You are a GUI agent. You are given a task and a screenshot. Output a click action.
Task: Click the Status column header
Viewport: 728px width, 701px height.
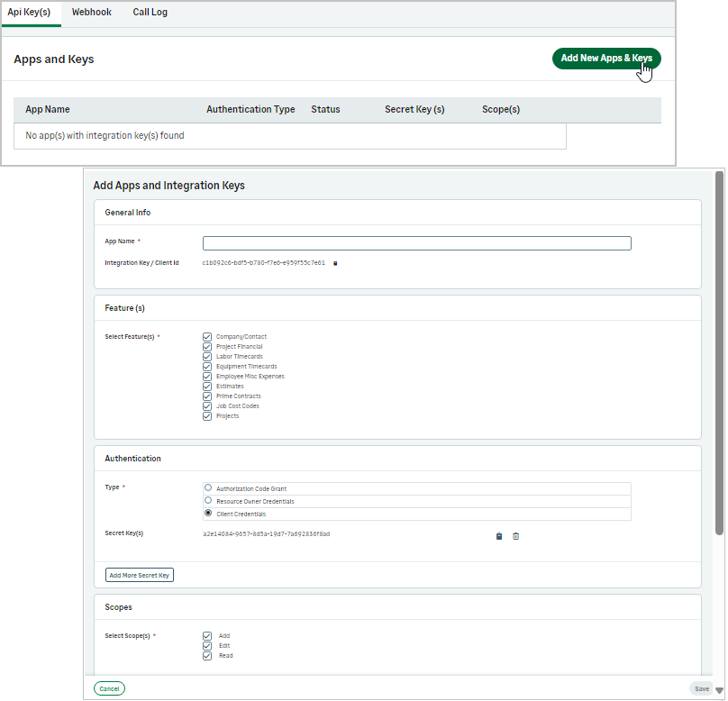pyautogui.click(x=325, y=110)
